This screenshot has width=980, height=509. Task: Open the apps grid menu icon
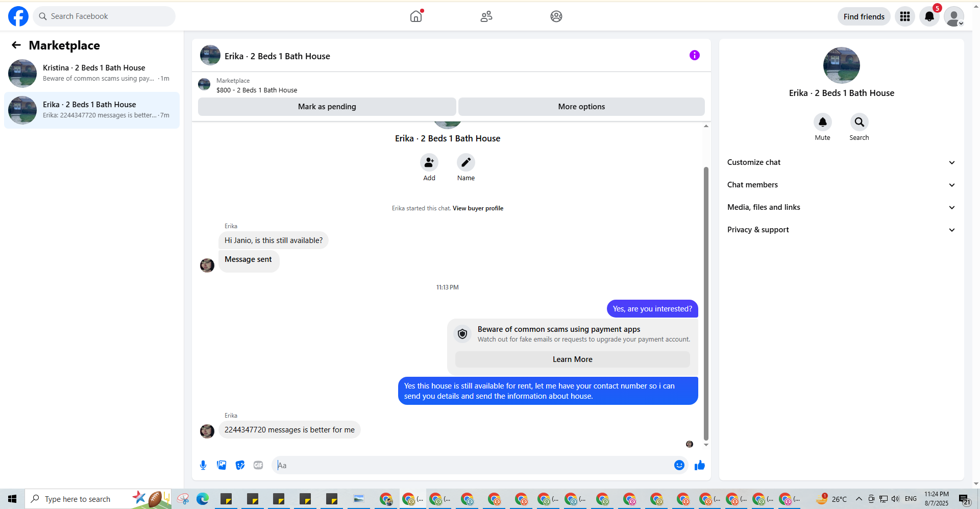(x=905, y=16)
